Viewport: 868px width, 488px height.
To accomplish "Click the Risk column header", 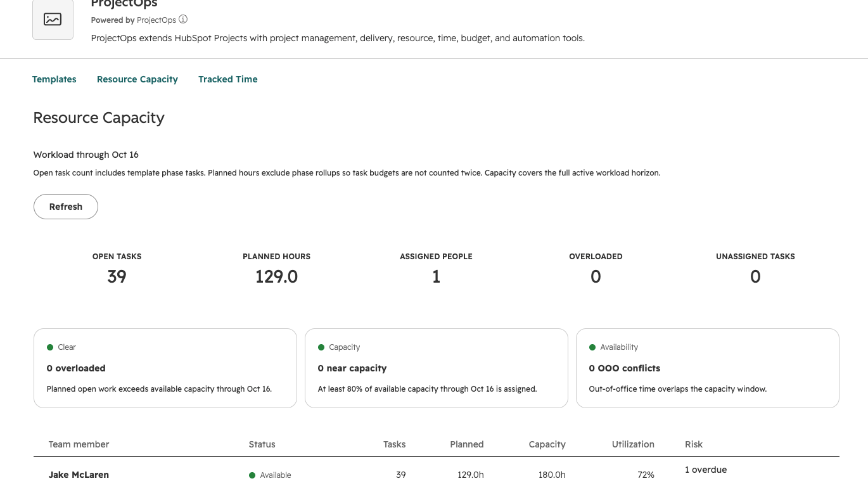I will pos(694,444).
